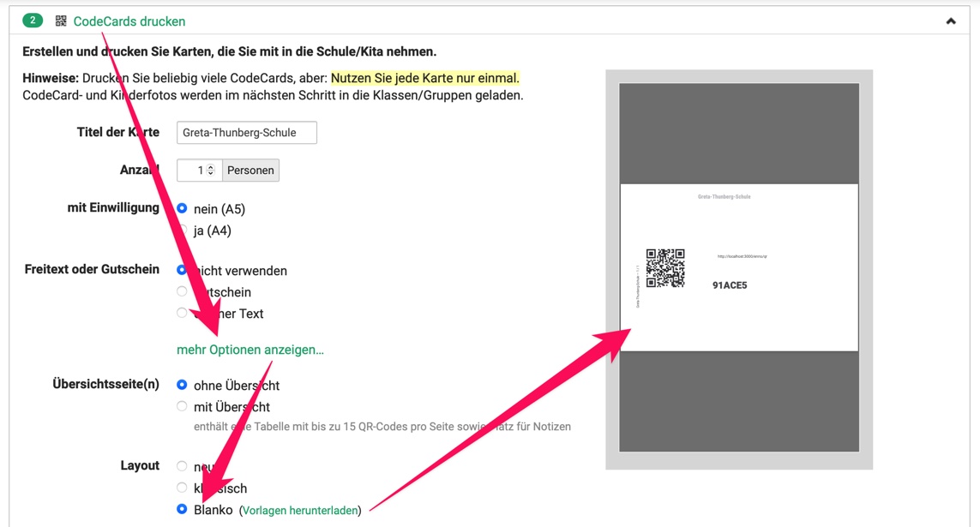980x527 pixels.
Task: Select the neu layout radio option
Action: [182, 466]
